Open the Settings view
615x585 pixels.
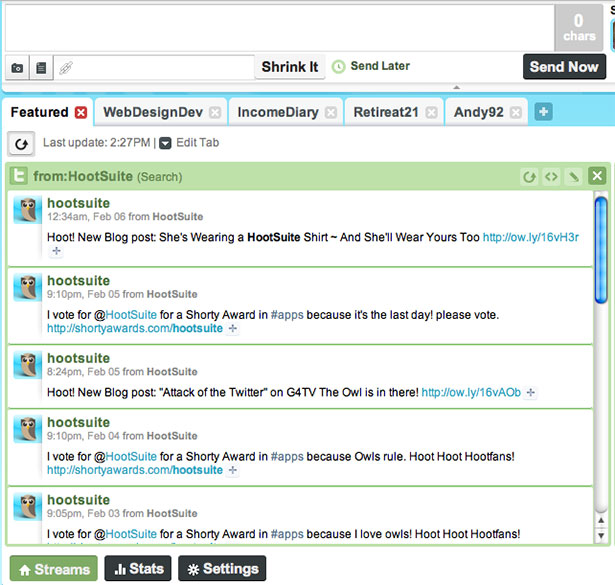[222, 569]
